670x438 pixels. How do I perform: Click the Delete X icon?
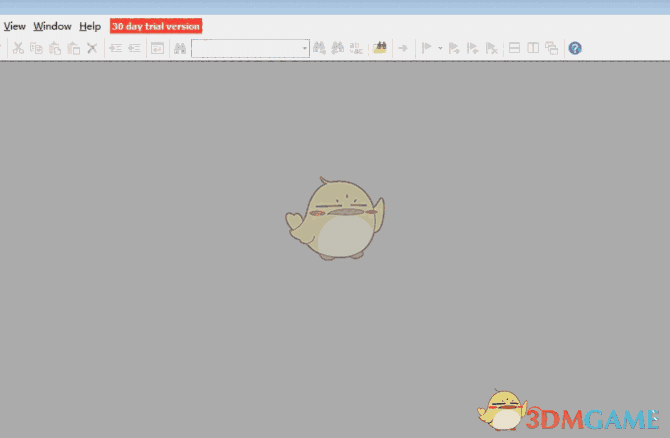click(x=91, y=48)
